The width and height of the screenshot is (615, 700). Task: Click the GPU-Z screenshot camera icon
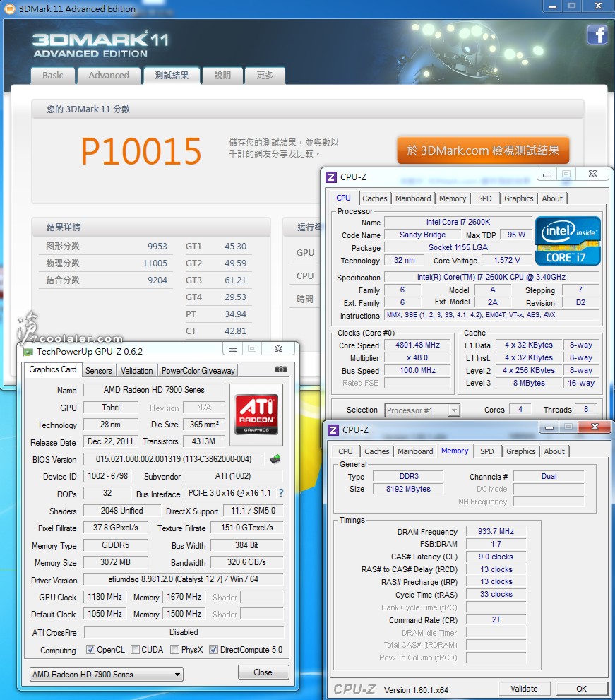point(281,369)
